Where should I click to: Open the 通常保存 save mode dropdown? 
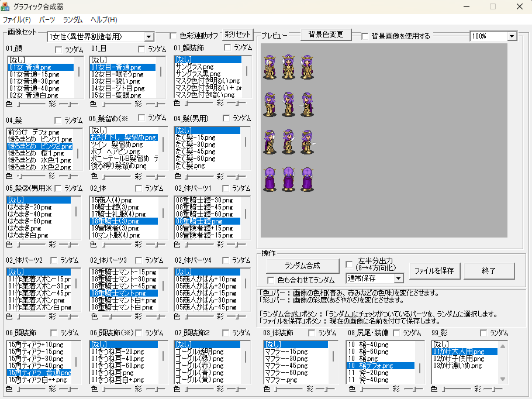pyautogui.click(x=398, y=278)
